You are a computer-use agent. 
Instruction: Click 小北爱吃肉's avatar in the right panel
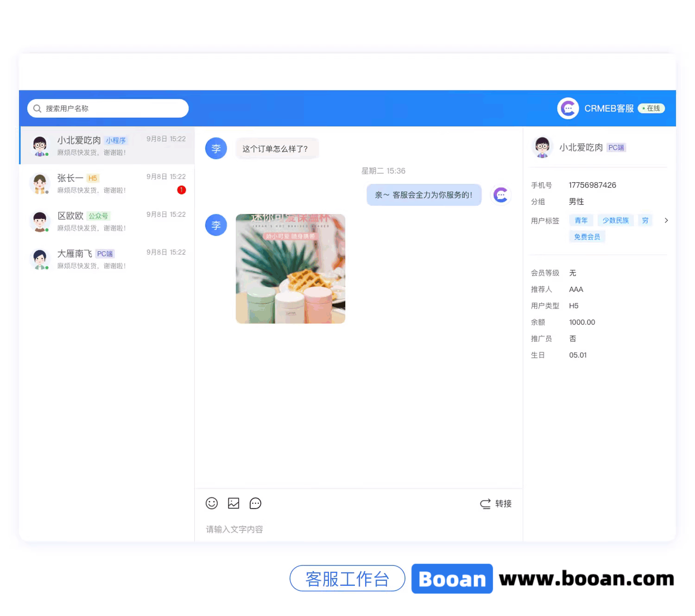coord(543,147)
